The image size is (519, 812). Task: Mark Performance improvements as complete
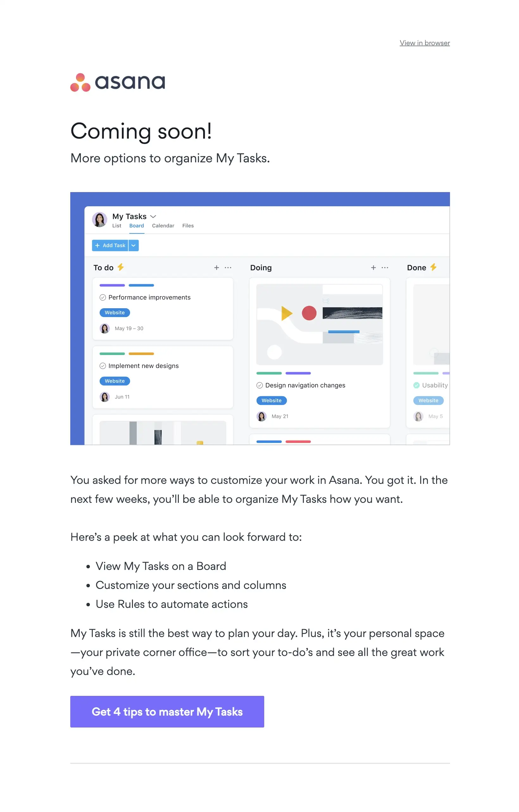click(103, 297)
